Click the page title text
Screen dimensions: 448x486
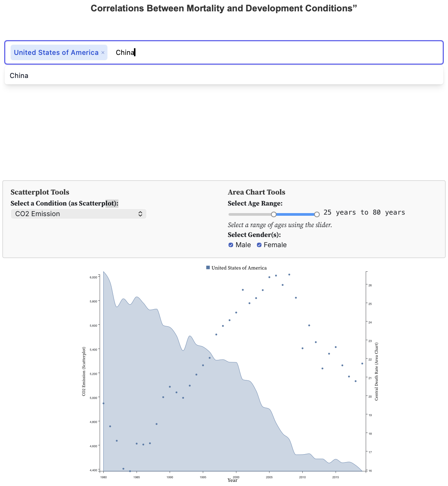[x=223, y=8]
